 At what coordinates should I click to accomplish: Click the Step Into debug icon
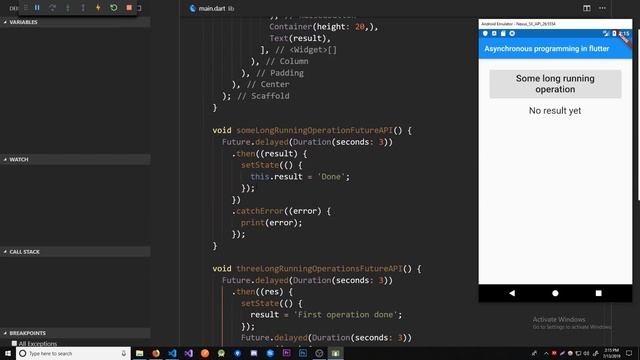[68, 8]
